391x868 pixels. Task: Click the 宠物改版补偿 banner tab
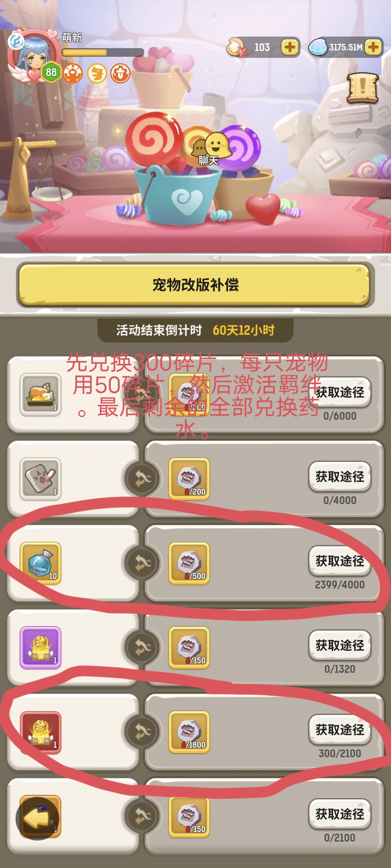195,285
